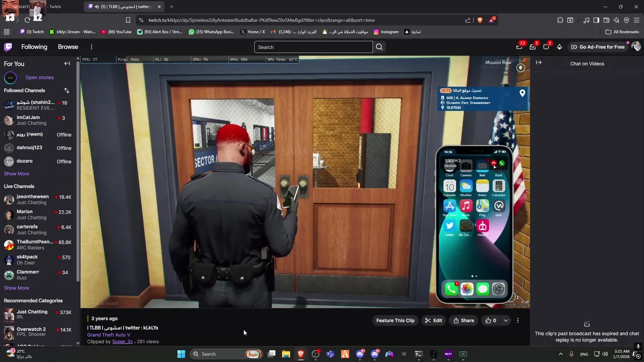Click share page icon in address bar
The width and height of the screenshot is (644, 362).
click(x=468, y=20)
